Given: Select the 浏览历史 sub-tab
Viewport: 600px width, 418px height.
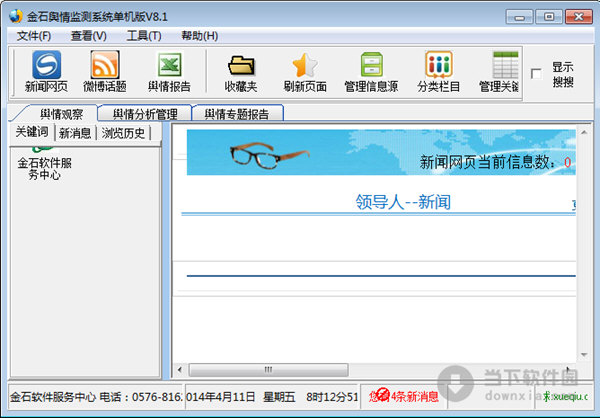Looking at the screenshot, I should 123,133.
